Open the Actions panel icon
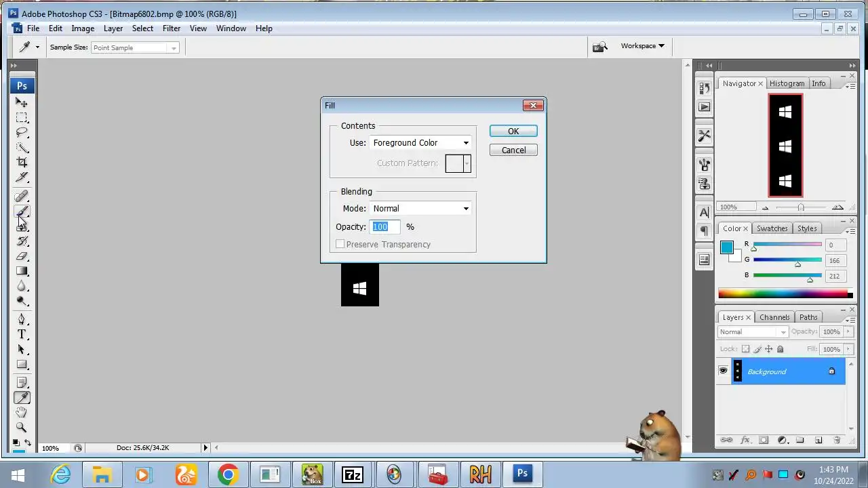Viewport: 868px width, 488px height. coord(705,107)
